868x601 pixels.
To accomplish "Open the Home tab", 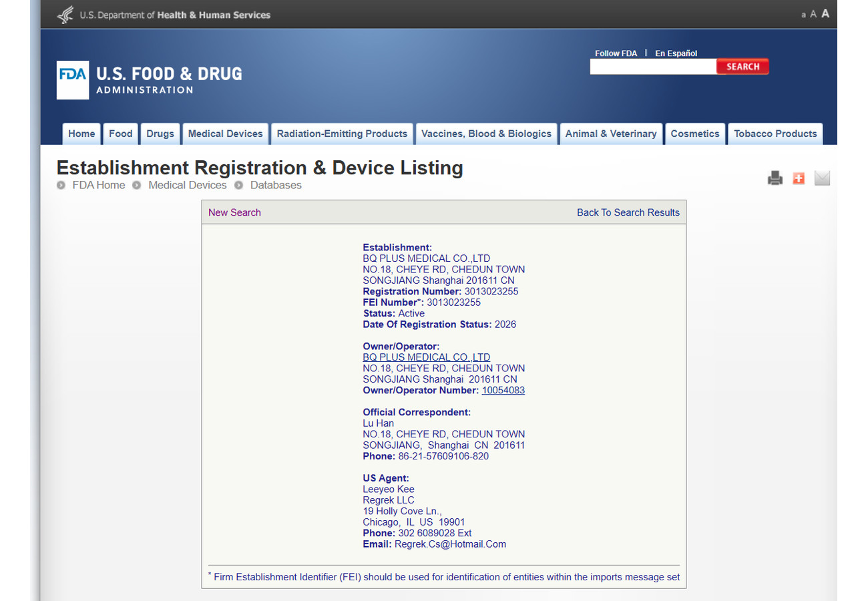I will pyautogui.click(x=81, y=134).
